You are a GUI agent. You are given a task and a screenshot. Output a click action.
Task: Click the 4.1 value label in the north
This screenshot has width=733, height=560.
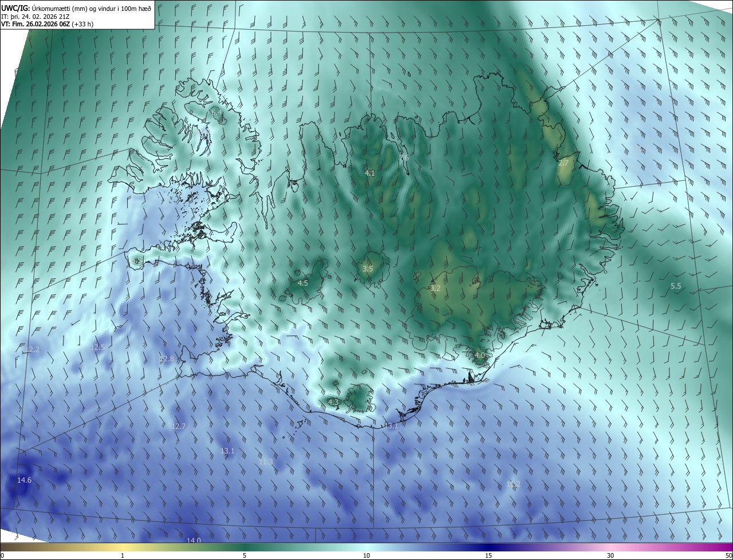point(369,173)
